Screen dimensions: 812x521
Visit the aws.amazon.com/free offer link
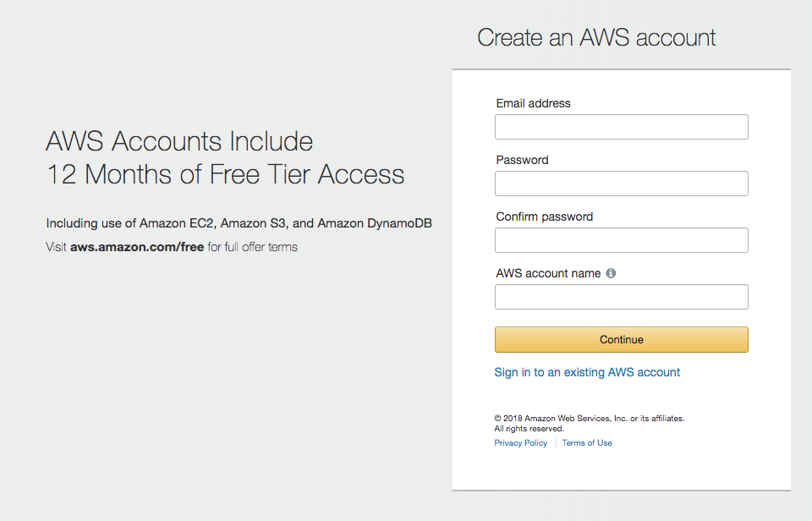136,247
